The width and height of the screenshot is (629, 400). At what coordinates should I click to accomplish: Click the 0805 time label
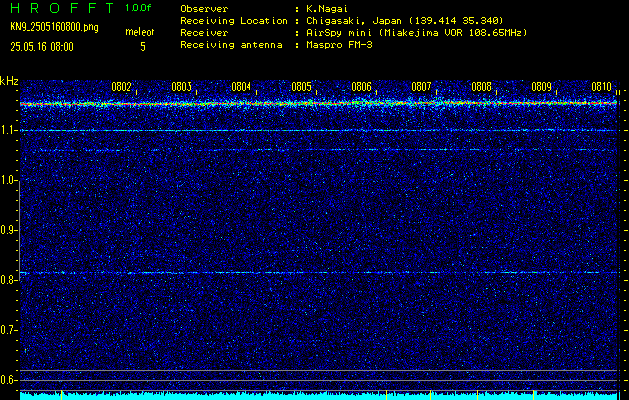[301, 87]
